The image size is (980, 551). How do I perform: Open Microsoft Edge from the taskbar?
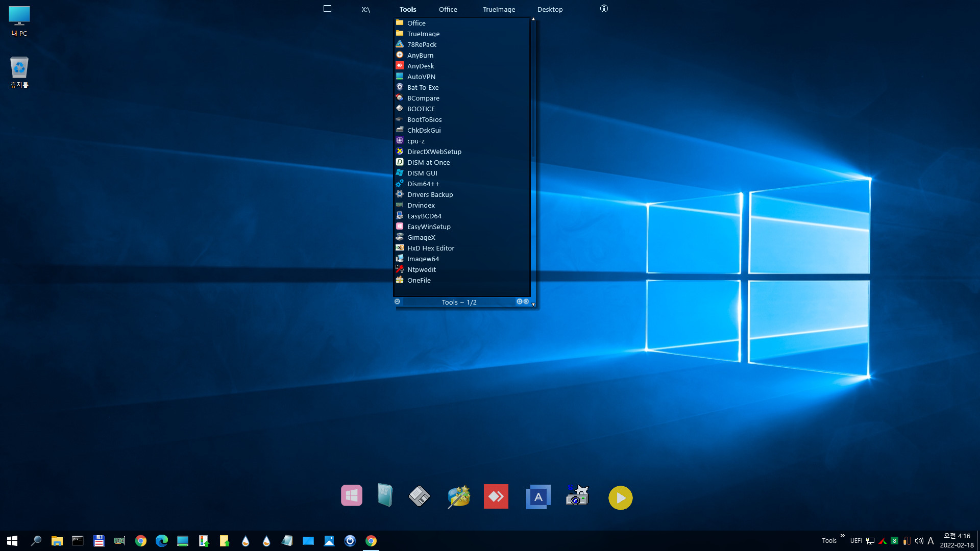162,541
